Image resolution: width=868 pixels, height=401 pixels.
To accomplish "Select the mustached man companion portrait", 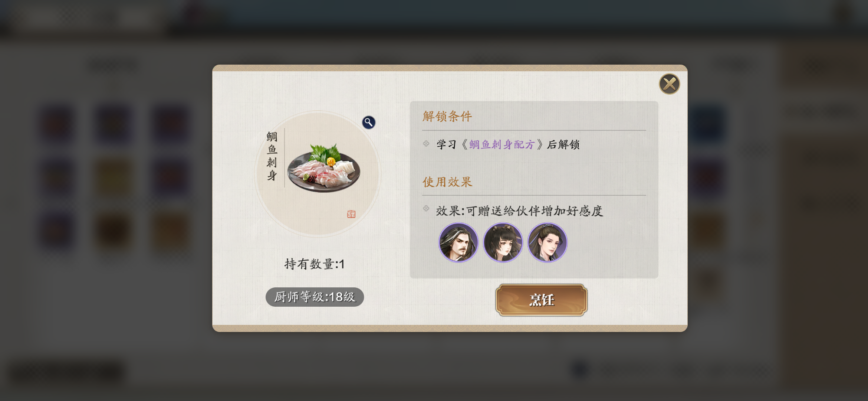I will [x=458, y=242].
